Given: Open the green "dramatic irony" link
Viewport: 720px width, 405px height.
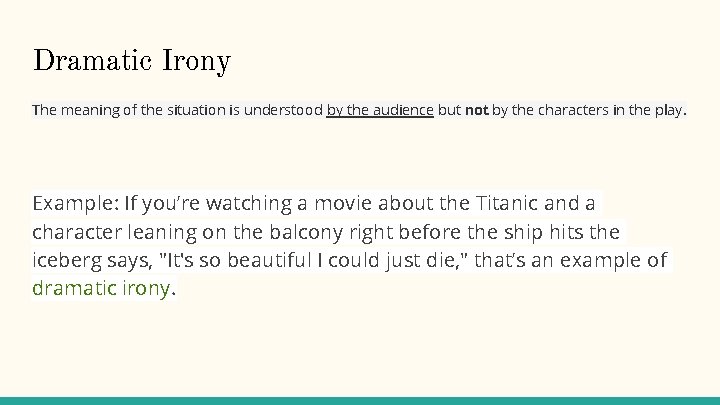Looking at the screenshot, I should click(x=102, y=289).
